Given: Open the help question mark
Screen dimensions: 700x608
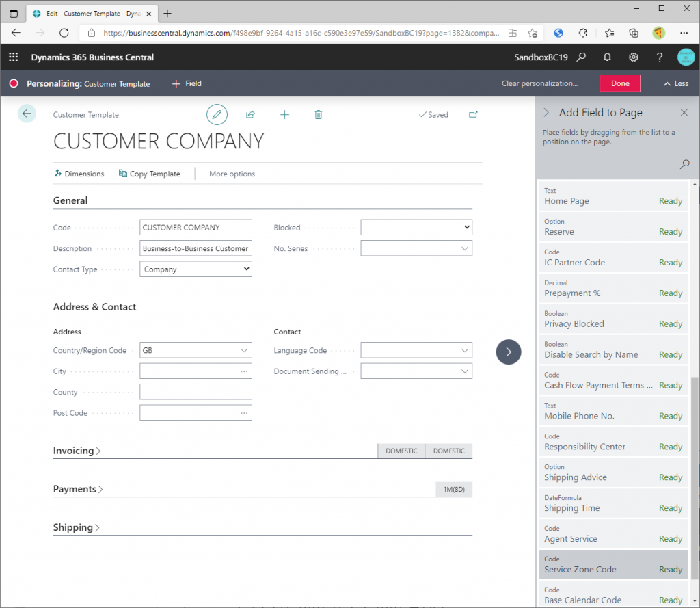Looking at the screenshot, I should pos(660,57).
